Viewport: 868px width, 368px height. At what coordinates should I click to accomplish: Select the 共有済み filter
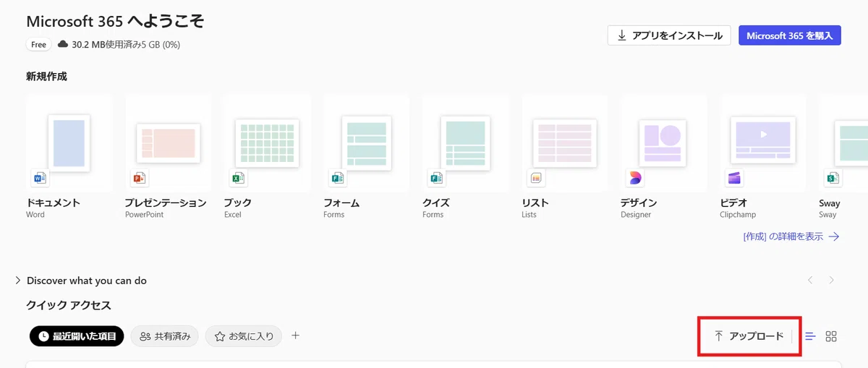(165, 336)
